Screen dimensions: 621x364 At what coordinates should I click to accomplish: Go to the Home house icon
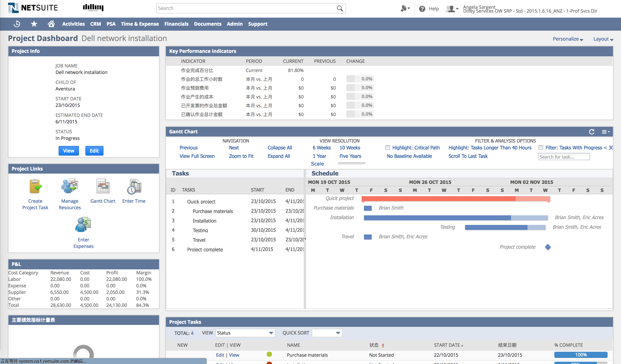(51, 24)
